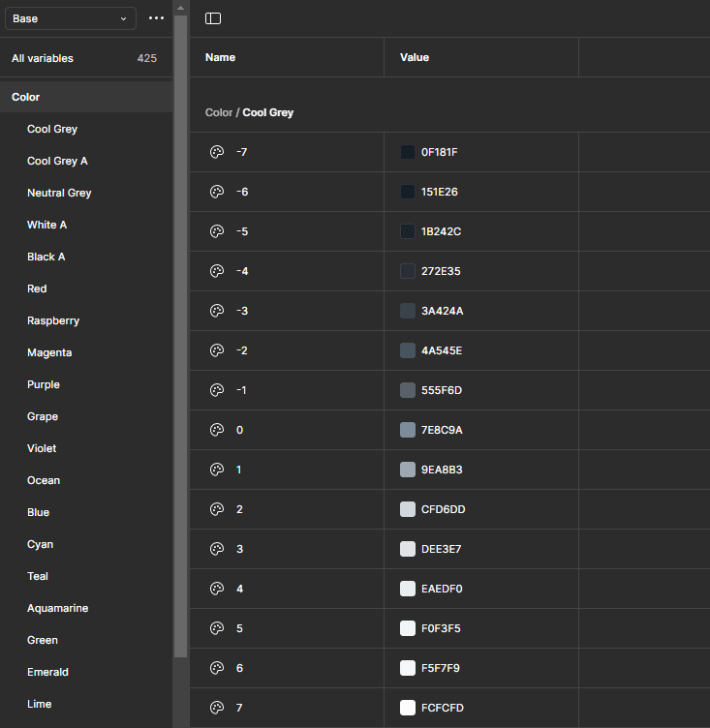
Task: Click the F5F7F9 hex value text
Action: (x=441, y=668)
